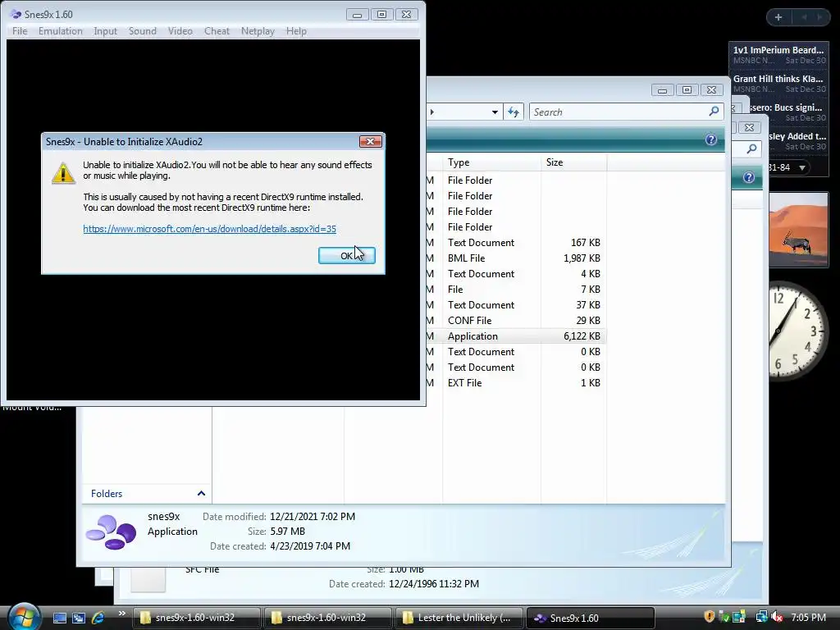This screenshot has width=840, height=630.
Task: Sort the file list by the Type column
Action: pos(491,162)
